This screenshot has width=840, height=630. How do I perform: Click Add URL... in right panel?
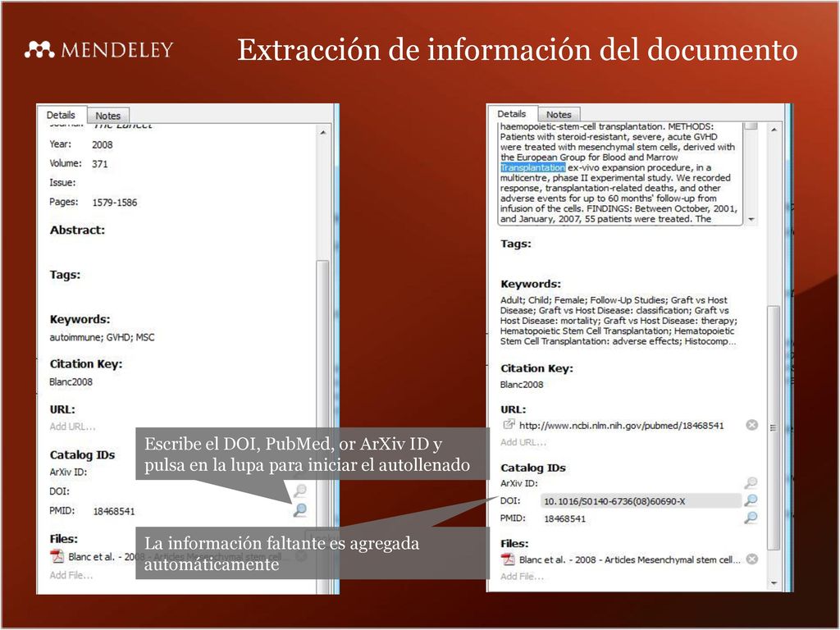523,442
